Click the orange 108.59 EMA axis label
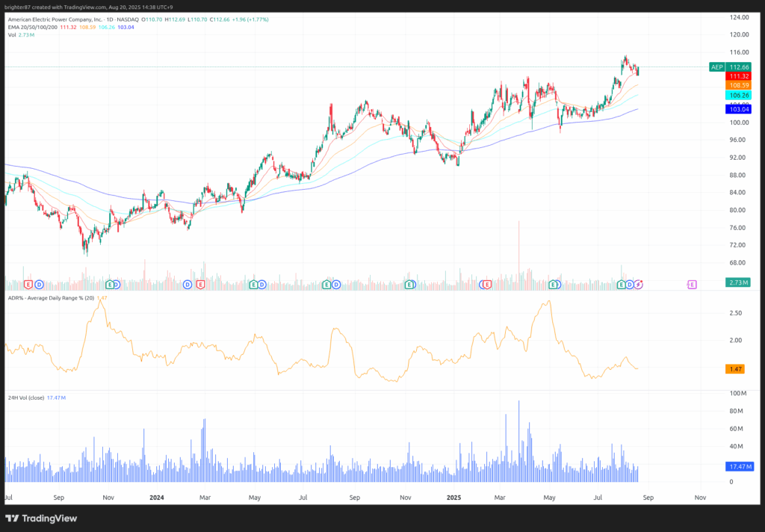The width and height of the screenshot is (765, 532). pyautogui.click(x=739, y=85)
